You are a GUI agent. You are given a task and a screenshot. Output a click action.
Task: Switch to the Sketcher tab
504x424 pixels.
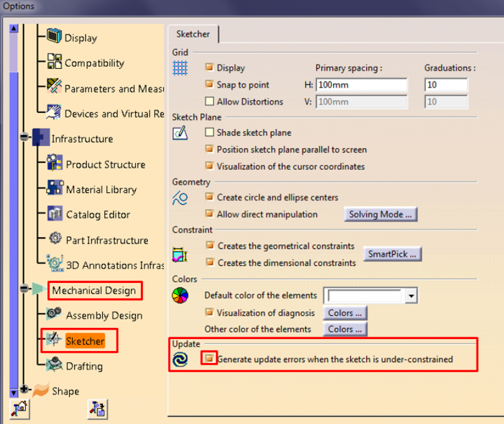coord(193,34)
